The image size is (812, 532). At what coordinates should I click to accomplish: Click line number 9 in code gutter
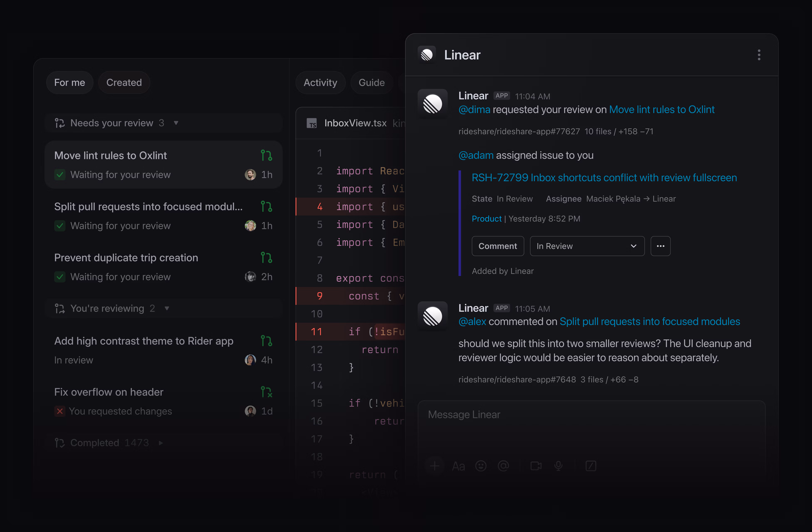tap(319, 296)
